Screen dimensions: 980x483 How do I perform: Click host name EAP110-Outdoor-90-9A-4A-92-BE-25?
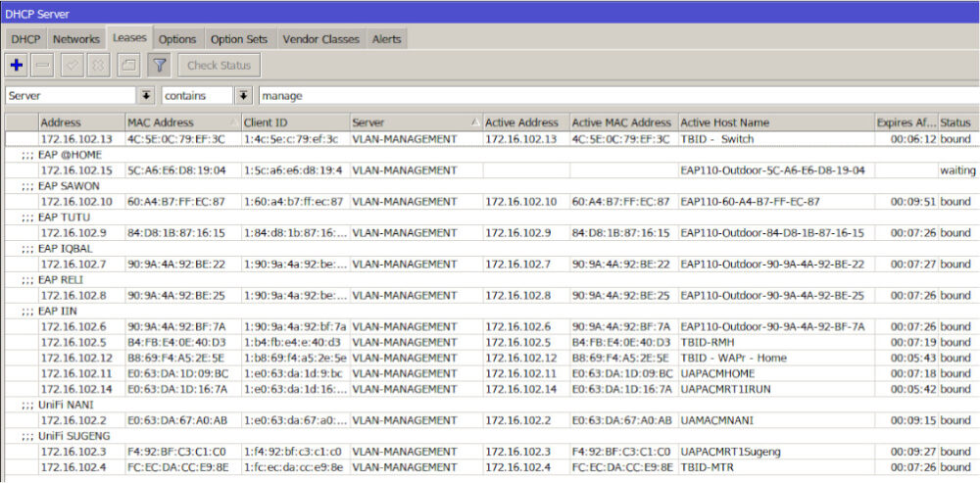(772, 296)
